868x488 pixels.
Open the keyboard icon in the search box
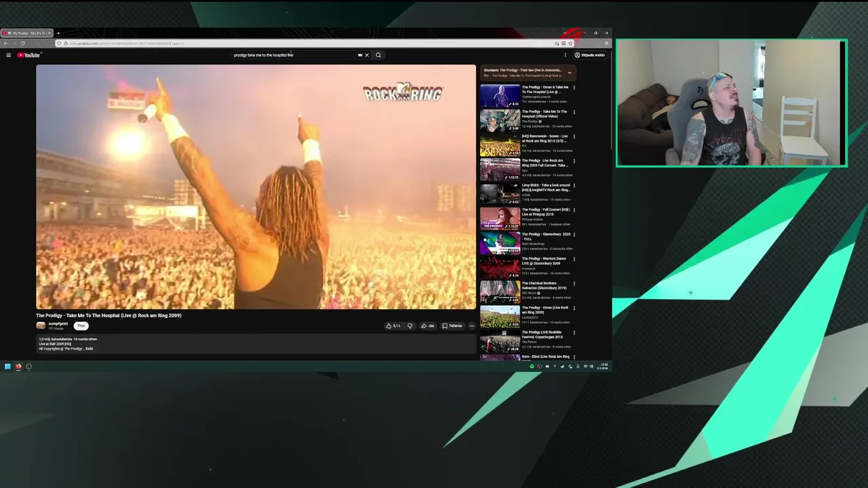pyautogui.click(x=360, y=55)
